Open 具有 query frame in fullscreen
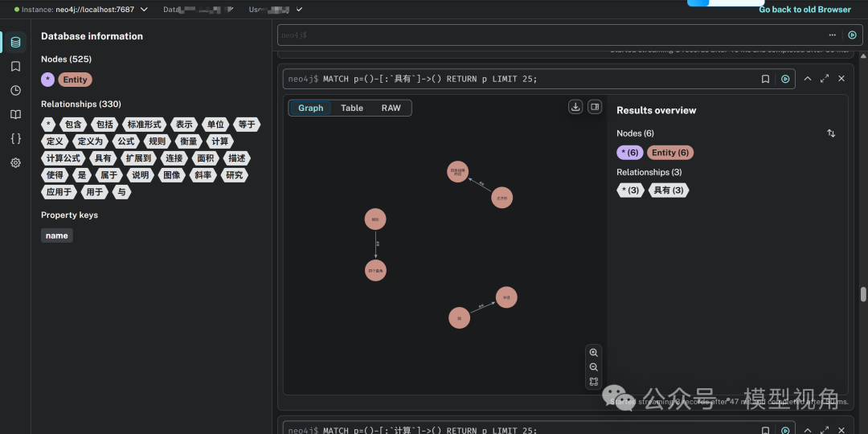Image resolution: width=868 pixels, height=434 pixels. 825,79
